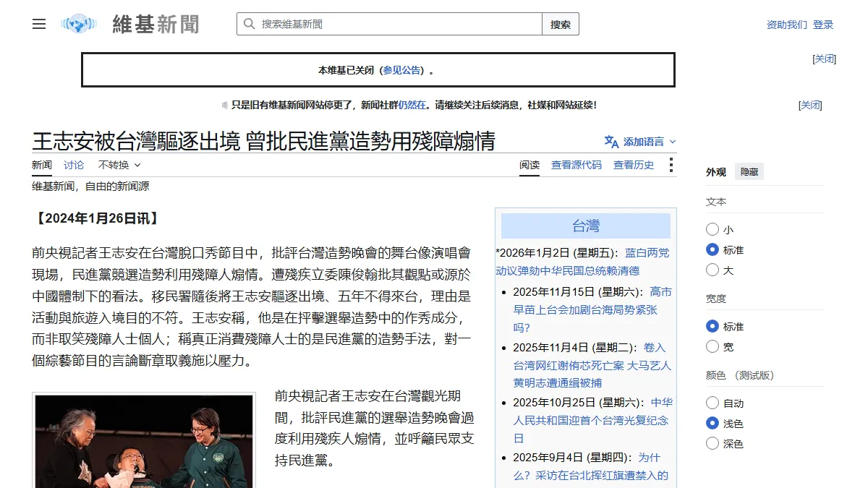Select text size 标准 radio
868x488 pixels.
(712, 249)
